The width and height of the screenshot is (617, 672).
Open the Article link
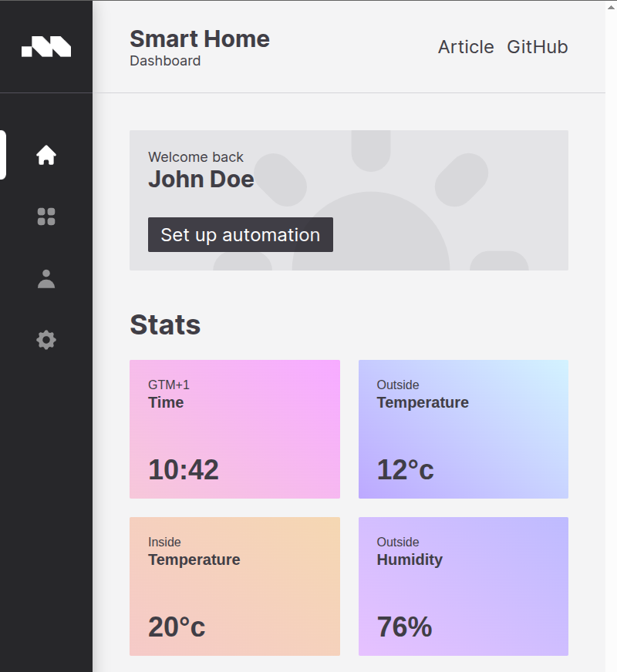tap(466, 47)
